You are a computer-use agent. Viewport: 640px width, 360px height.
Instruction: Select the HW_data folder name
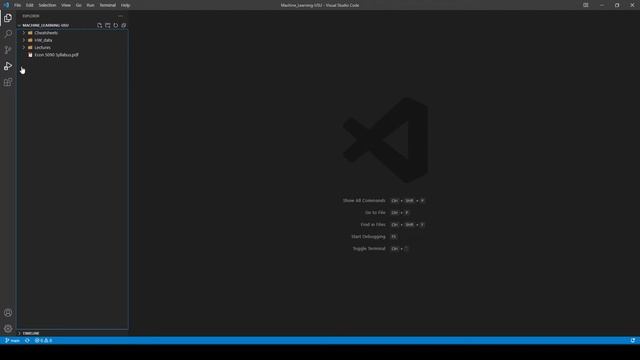(x=43, y=40)
